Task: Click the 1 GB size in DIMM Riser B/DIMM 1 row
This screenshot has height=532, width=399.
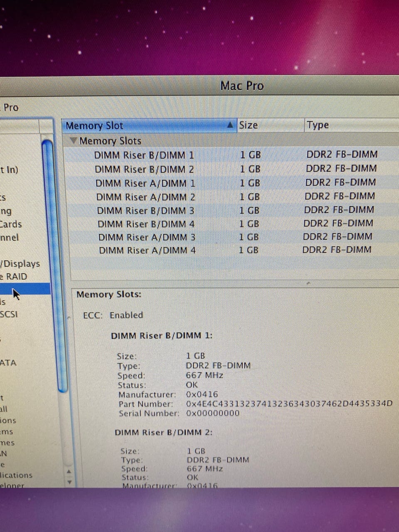Action: tap(250, 155)
